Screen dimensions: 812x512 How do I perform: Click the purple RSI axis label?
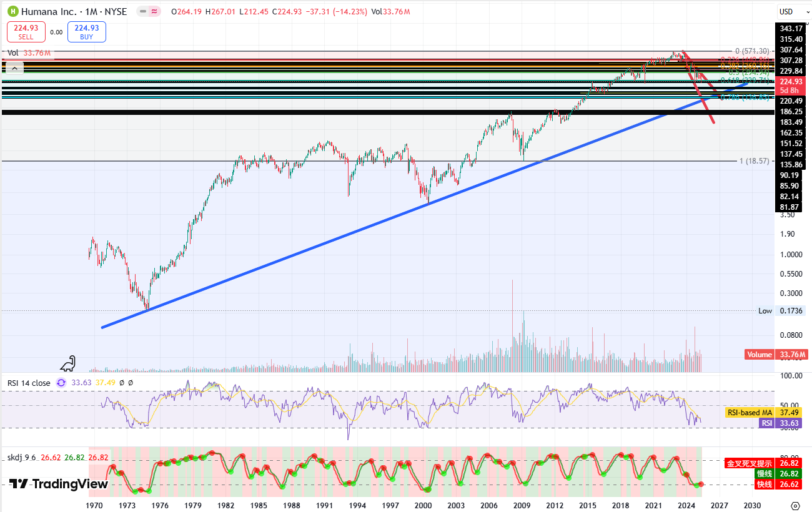pyautogui.click(x=766, y=423)
